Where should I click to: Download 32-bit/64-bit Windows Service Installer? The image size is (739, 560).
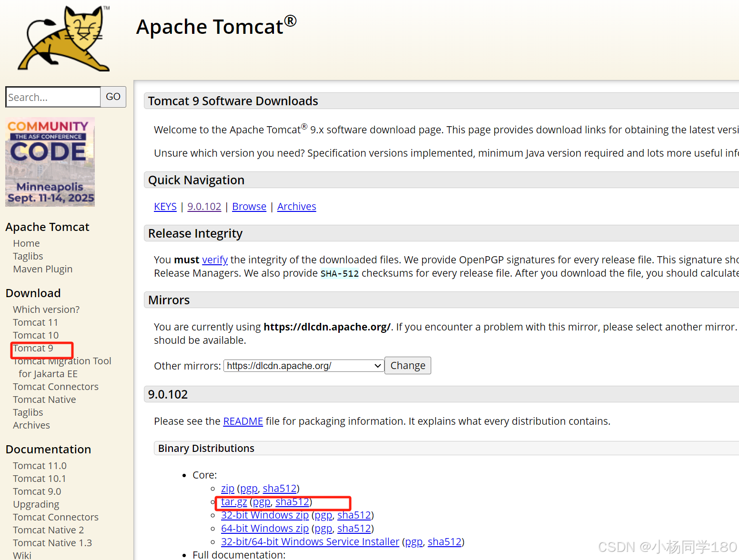pyautogui.click(x=310, y=542)
